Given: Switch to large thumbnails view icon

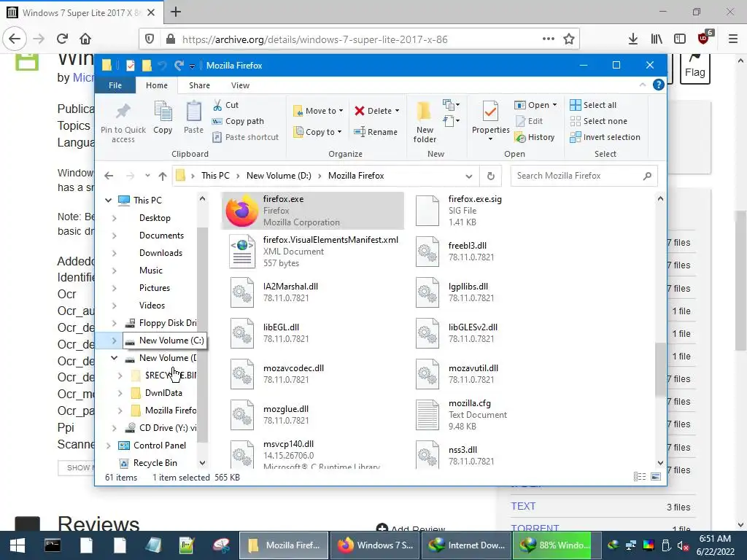Looking at the screenshot, I should (656, 477).
